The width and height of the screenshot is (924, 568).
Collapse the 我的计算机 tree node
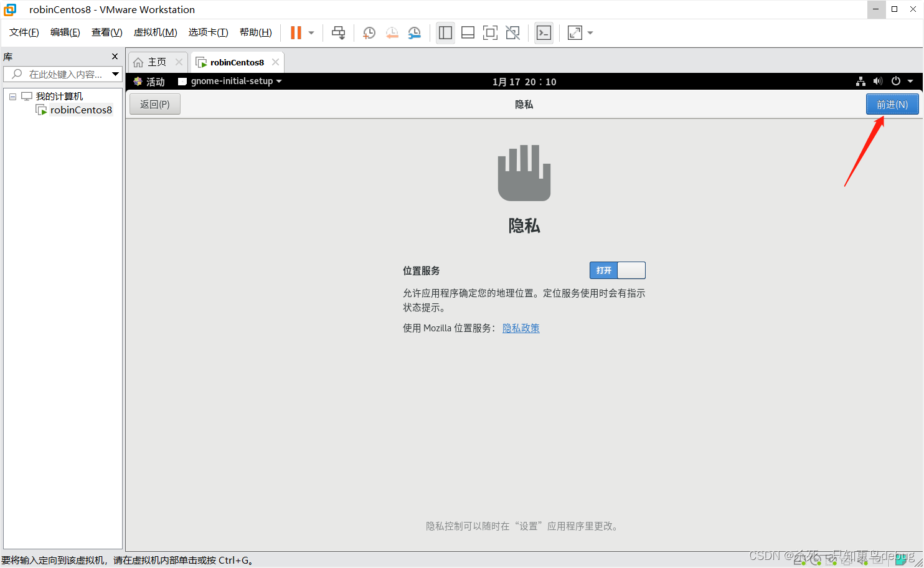[x=12, y=97]
